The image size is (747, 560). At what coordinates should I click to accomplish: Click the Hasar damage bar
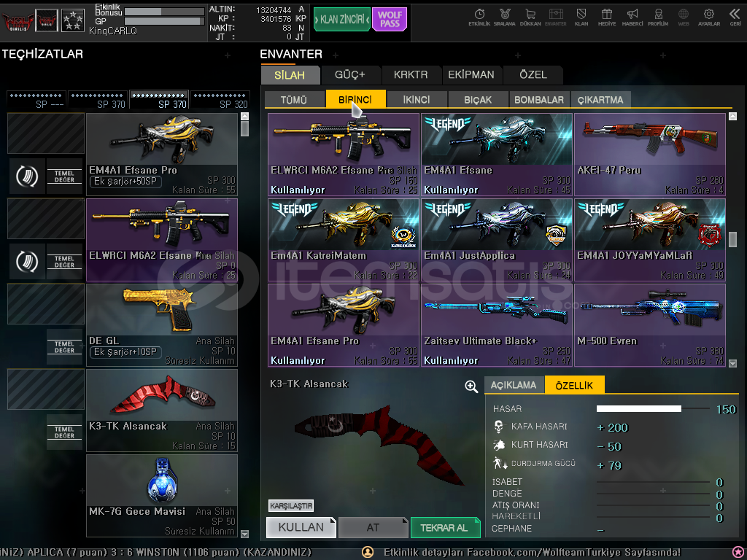(653, 408)
